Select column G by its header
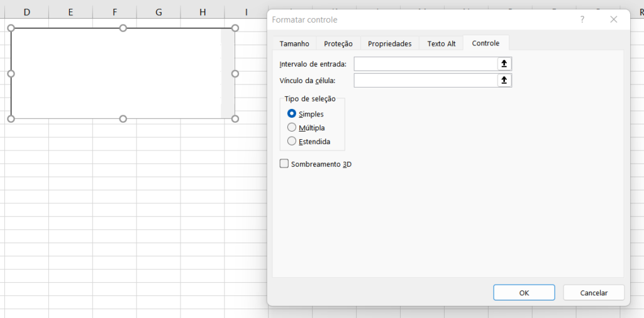The height and width of the screenshot is (318, 644). coord(158,12)
